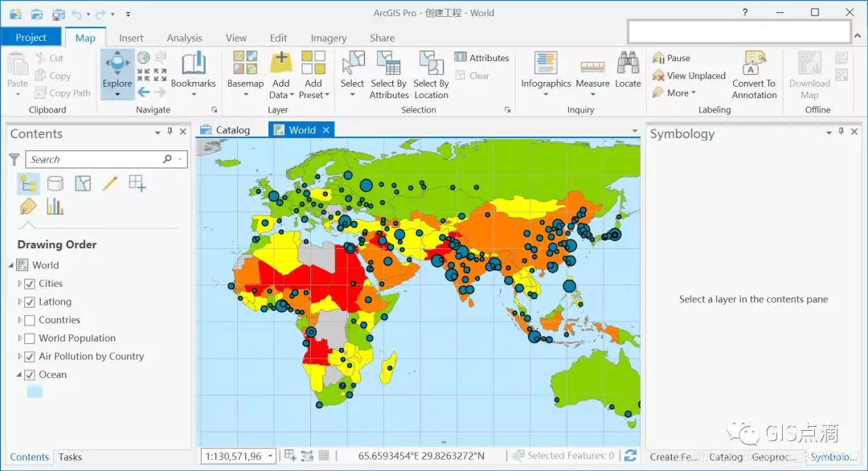The height and width of the screenshot is (471, 868).
Task: Open Select By Location
Action: pyautogui.click(x=431, y=74)
